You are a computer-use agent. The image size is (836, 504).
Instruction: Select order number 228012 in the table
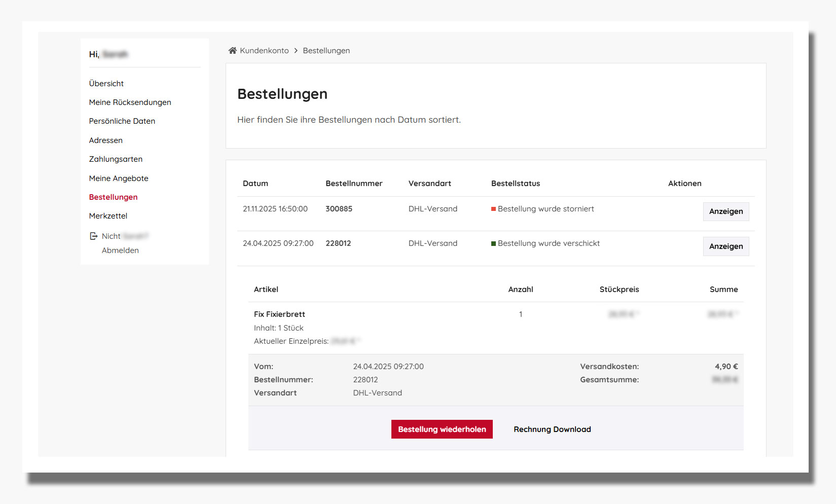[x=338, y=243]
